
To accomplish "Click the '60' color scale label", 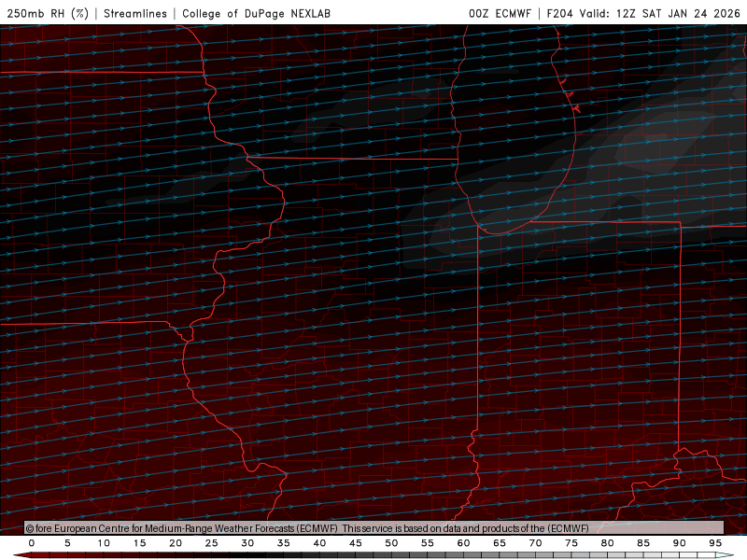I will click(x=463, y=543).
